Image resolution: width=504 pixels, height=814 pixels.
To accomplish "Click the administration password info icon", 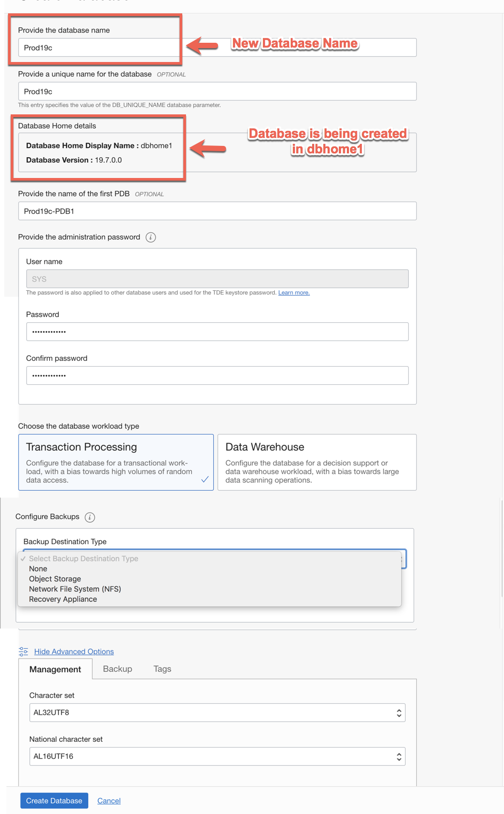I will point(151,237).
